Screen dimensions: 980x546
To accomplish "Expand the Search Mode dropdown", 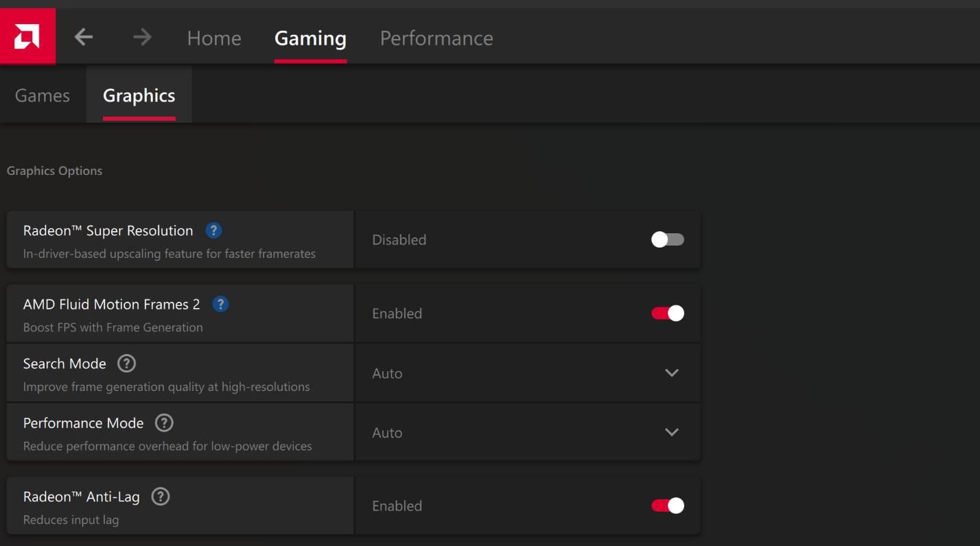I will (673, 373).
